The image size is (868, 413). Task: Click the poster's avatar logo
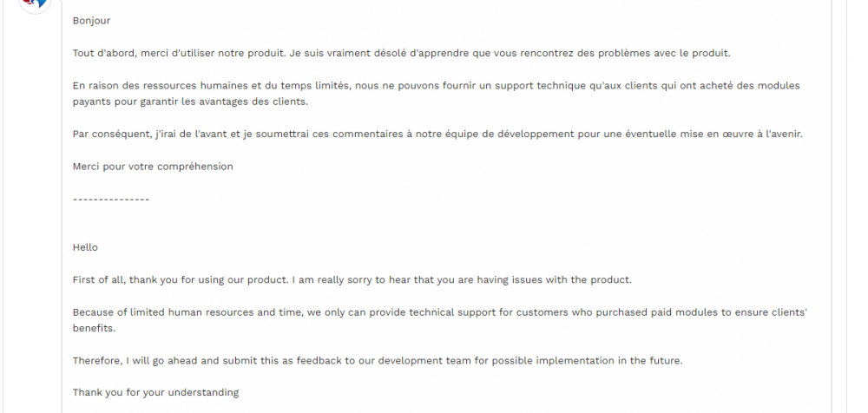pos(34,3)
